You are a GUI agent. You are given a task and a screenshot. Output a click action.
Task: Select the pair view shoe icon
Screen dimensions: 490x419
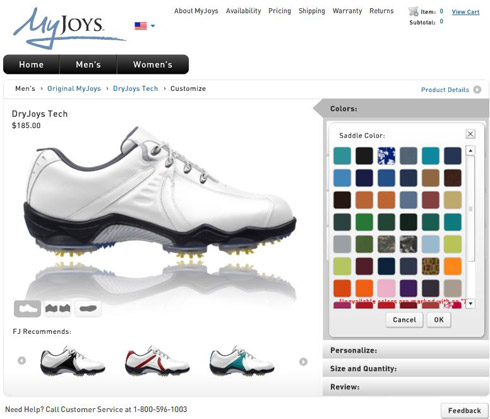(58, 308)
